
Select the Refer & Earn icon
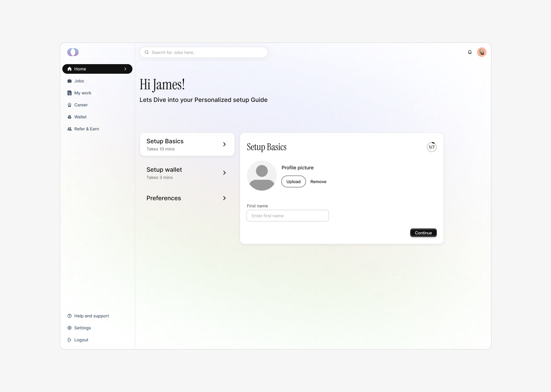(x=69, y=129)
